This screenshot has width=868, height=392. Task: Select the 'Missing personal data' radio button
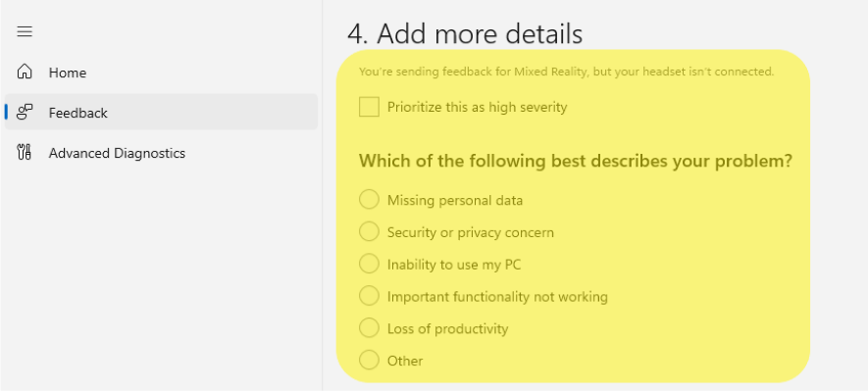pyautogui.click(x=369, y=200)
